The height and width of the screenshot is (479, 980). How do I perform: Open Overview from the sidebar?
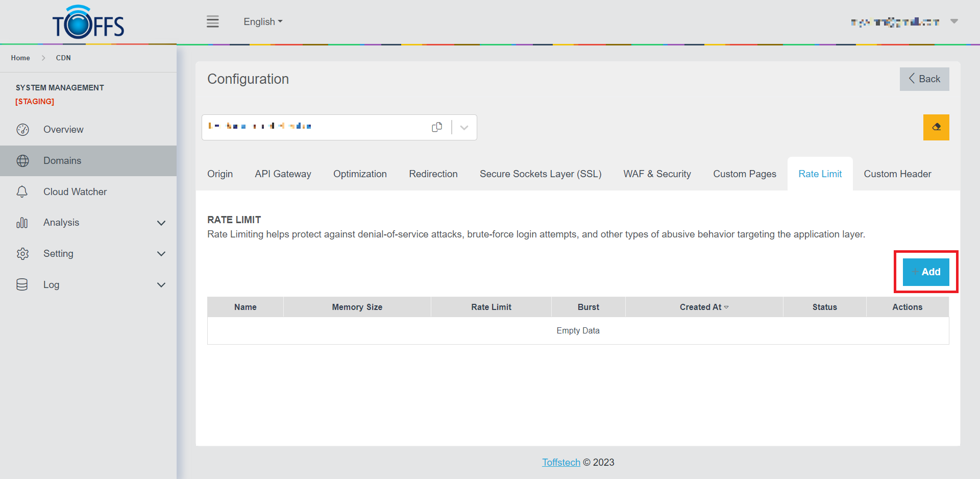(63, 130)
